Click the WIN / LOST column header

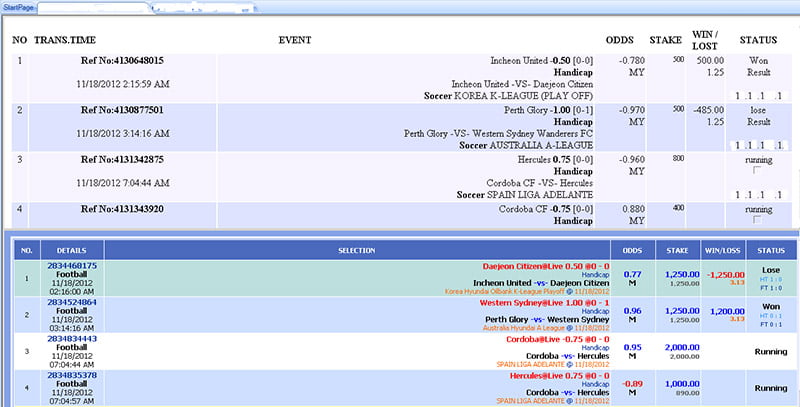[x=705, y=40]
